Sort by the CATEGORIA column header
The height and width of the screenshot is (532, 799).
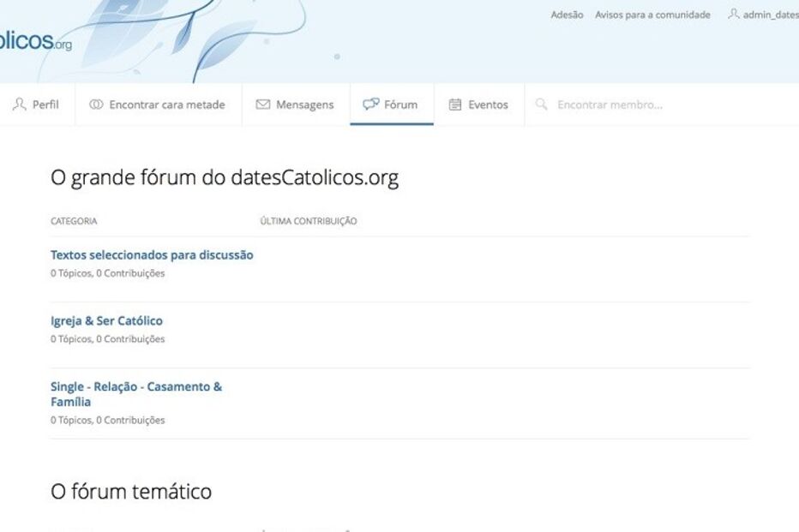[73, 220]
